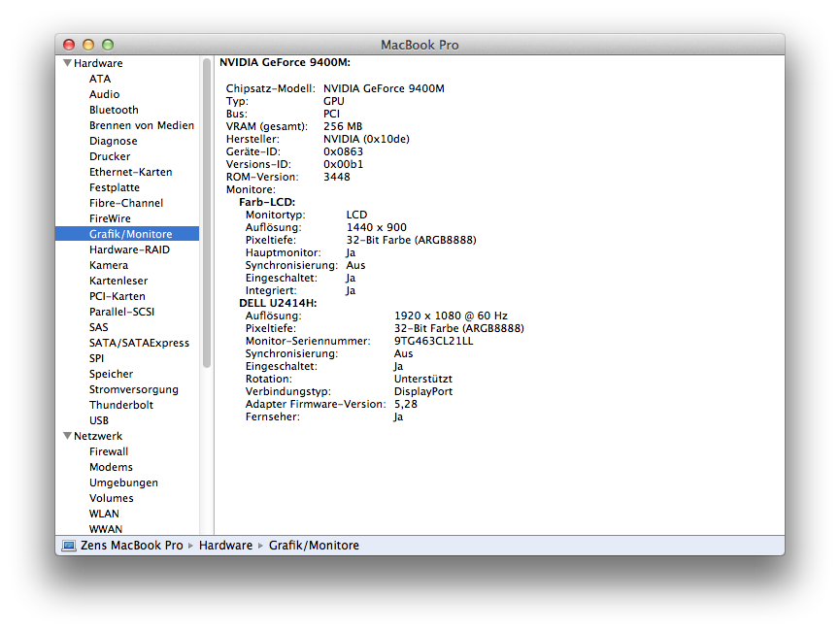840x632 pixels.
Task: Select PCI-Karten in the sidebar
Action: (x=117, y=296)
